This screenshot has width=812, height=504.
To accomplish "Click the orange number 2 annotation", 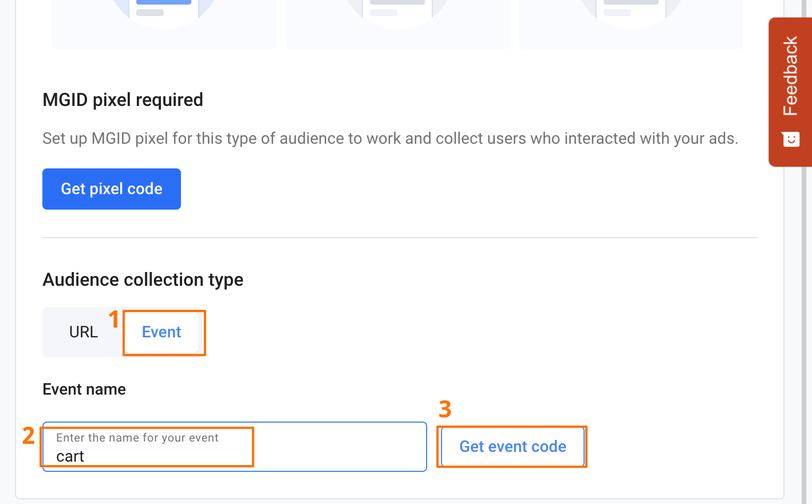I will [29, 436].
